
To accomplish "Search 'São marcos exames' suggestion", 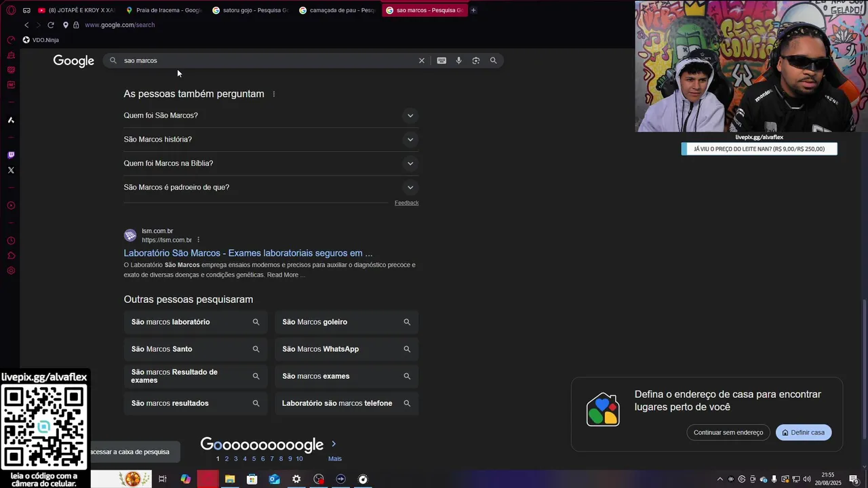I will tap(347, 376).
